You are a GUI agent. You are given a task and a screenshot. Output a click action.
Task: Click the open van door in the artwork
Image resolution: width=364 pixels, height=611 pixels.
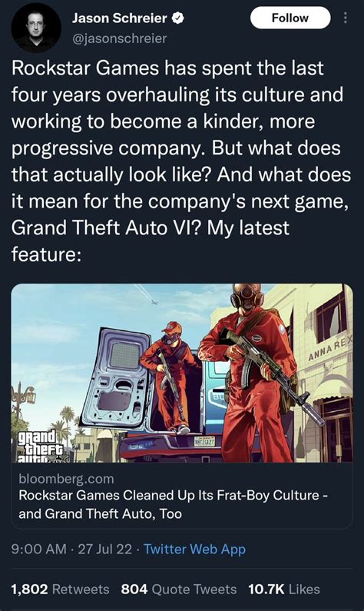point(115,379)
